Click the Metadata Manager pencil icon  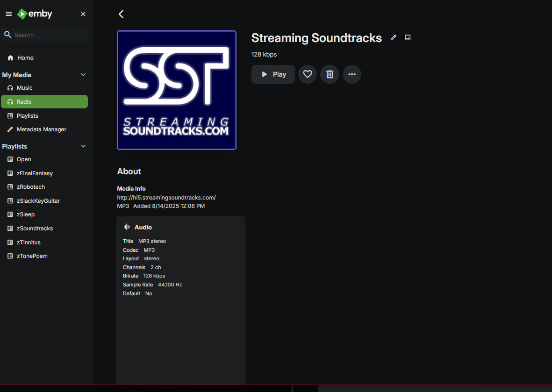(x=10, y=129)
